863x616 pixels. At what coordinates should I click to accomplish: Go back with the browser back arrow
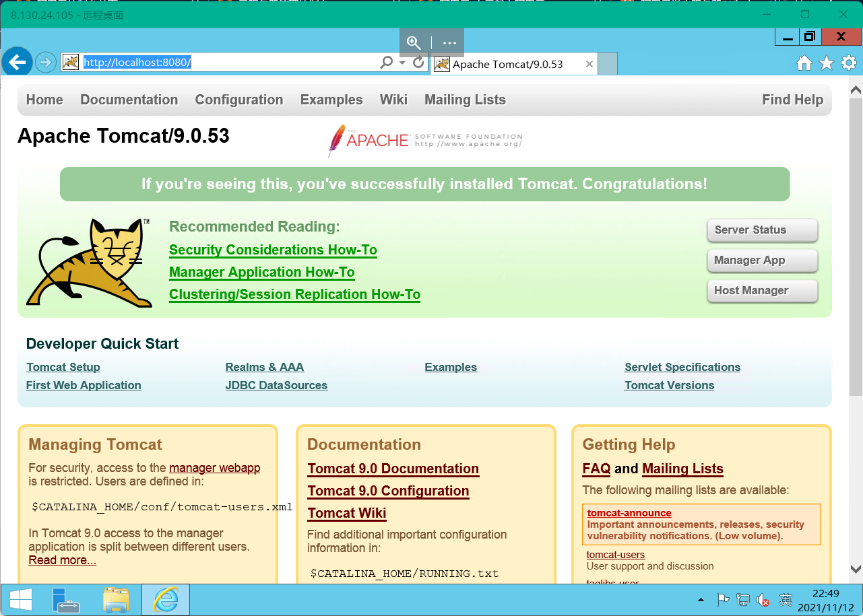[17, 63]
